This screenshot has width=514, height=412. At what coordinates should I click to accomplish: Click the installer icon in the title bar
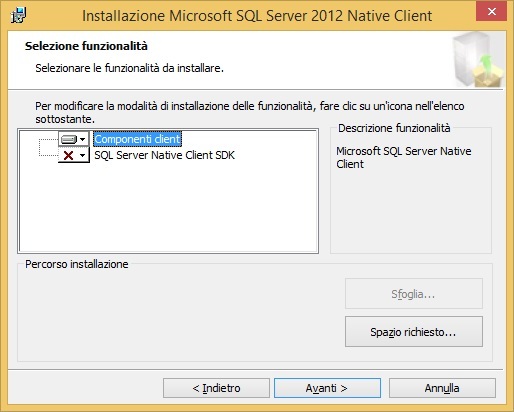[x=18, y=15]
